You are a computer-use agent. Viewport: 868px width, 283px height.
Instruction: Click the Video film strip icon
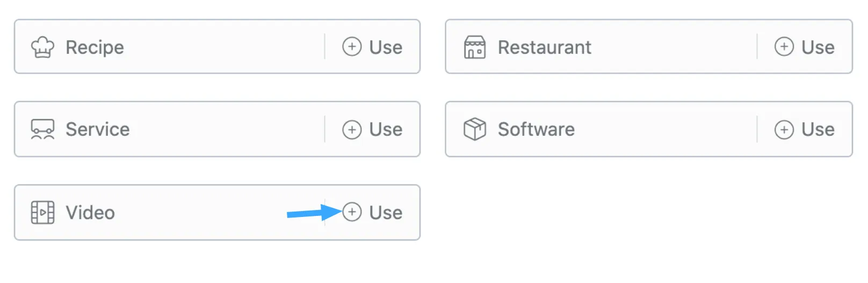(42, 213)
